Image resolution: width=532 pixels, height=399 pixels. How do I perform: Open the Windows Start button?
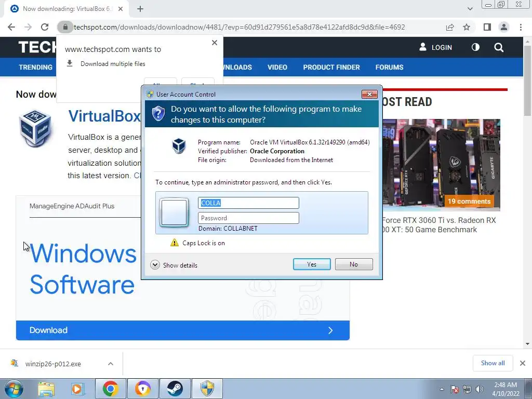(x=14, y=389)
